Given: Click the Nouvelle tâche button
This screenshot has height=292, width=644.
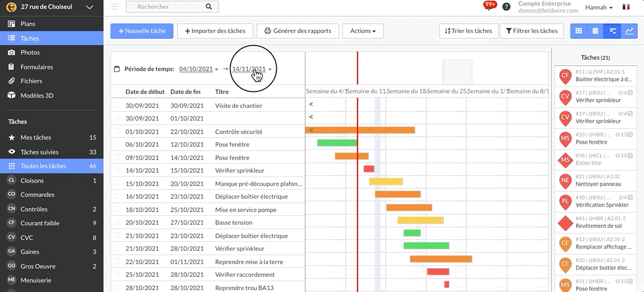Looking at the screenshot, I should pos(142,30).
